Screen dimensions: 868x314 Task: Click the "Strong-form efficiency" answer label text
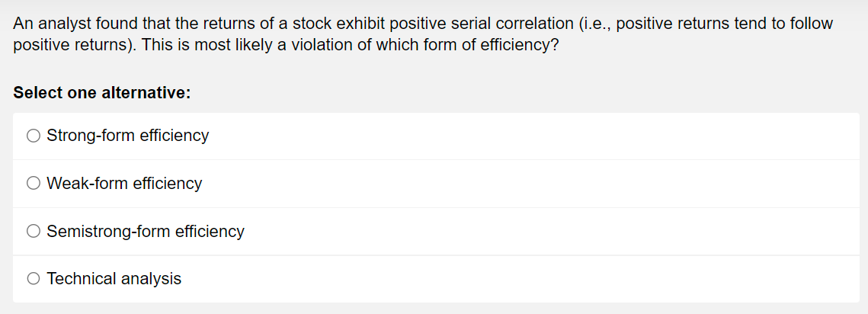(x=128, y=136)
